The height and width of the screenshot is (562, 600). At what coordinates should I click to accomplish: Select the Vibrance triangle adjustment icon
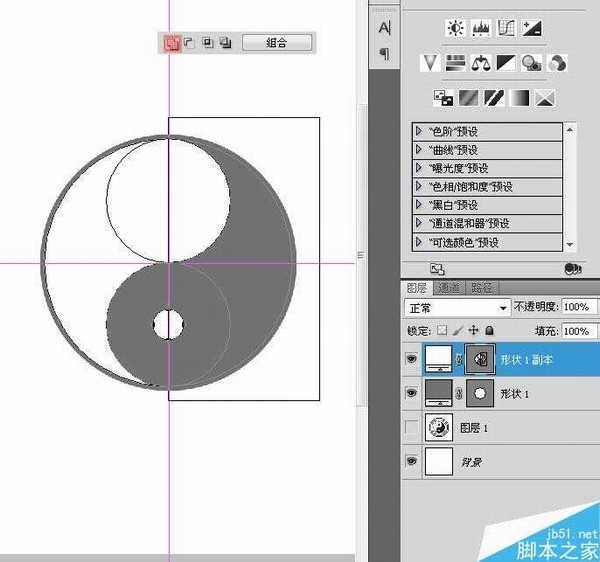431,63
